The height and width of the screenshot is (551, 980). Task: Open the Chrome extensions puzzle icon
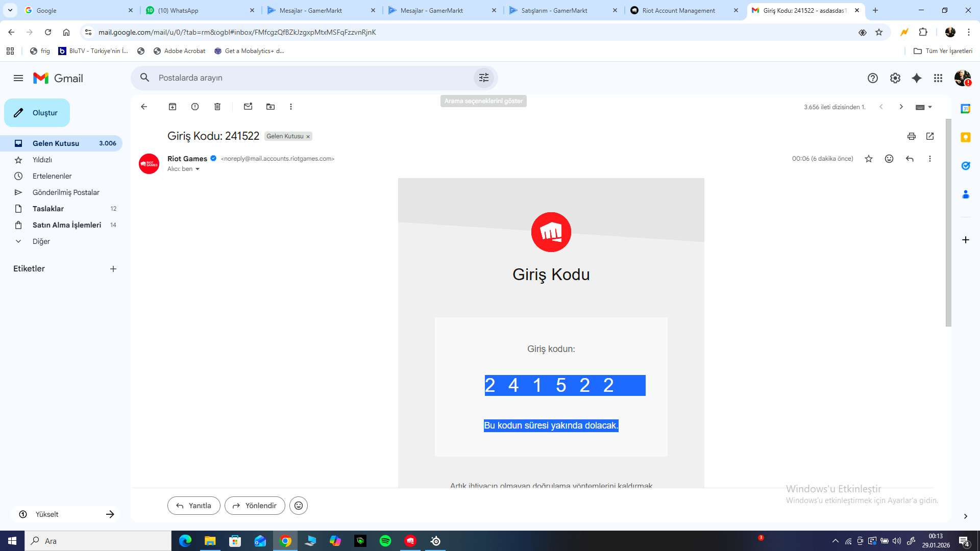pos(923,32)
